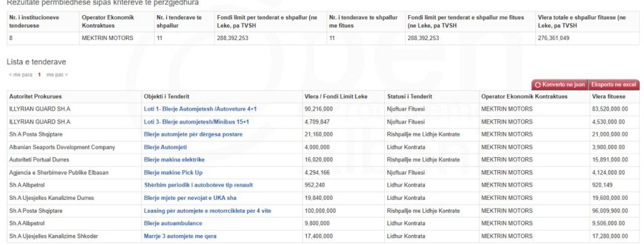Open tender 'Loti 1- Blerje Automjetesh /Autoveture 4+1'
Image resolution: width=644 pixels, height=245 pixels.
[201, 109]
